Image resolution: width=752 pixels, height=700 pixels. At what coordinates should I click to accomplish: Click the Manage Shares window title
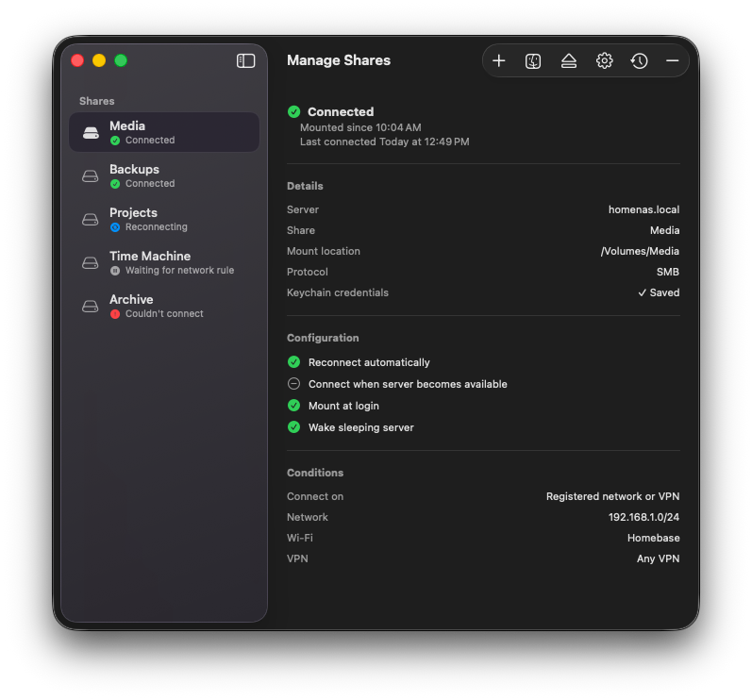[339, 60]
